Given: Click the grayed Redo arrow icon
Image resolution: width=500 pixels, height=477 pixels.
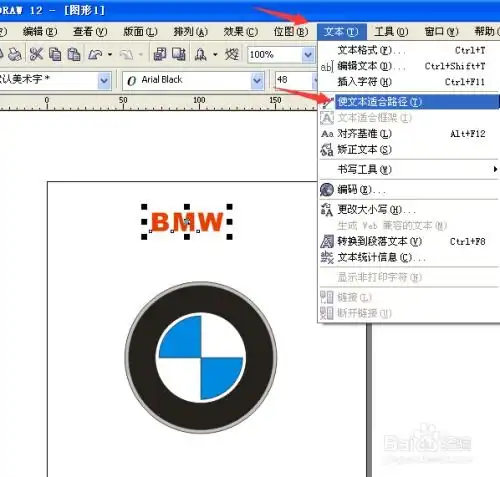Looking at the screenshot, I should (x=126, y=54).
